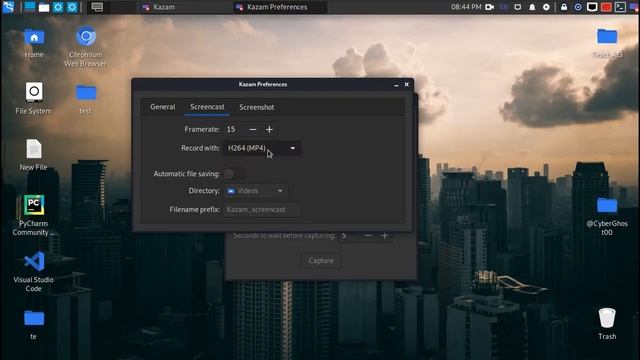Image resolution: width=640 pixels, height=360 pixels.
Task: Open the test folder on desktop
Action: (86, 99)
